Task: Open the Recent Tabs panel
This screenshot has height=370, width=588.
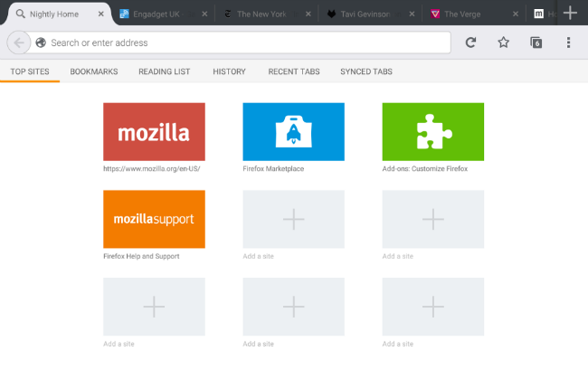Action: [x=294, y=71]
